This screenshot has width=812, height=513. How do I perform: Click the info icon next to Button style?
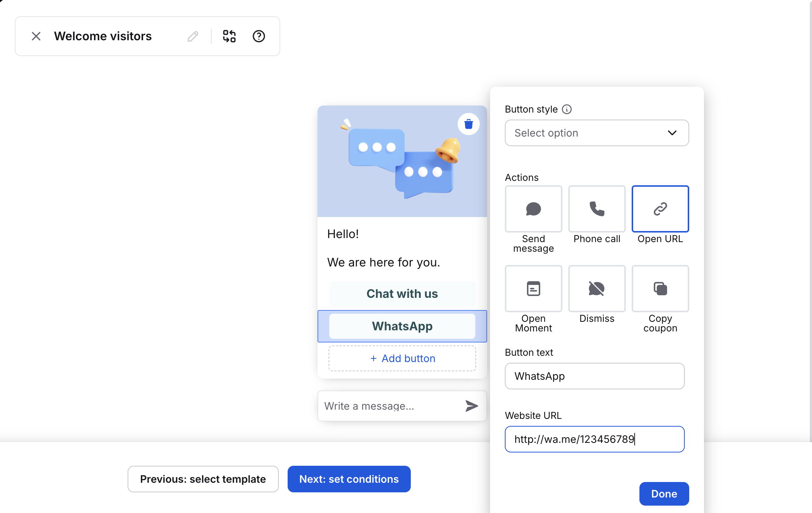pyautogui.click(x=567, y=109)
